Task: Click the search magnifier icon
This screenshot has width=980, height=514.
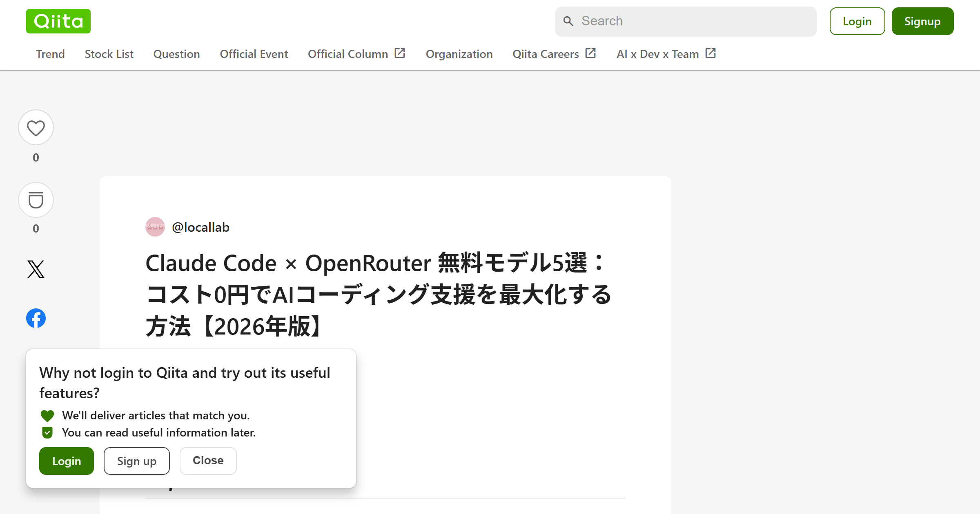Action: click(568, 21)
